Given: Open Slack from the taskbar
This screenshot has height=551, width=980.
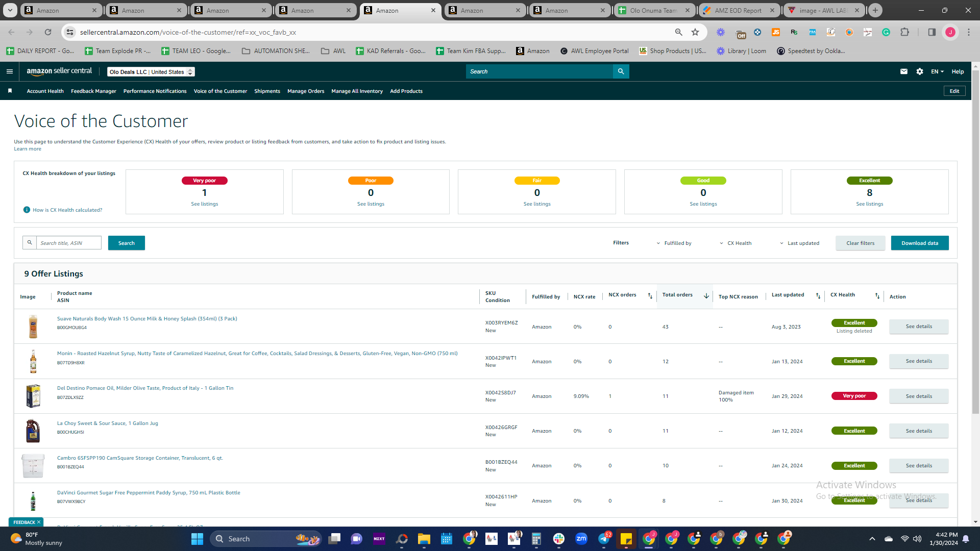Looking at the screenshot, I should (559, 539).
